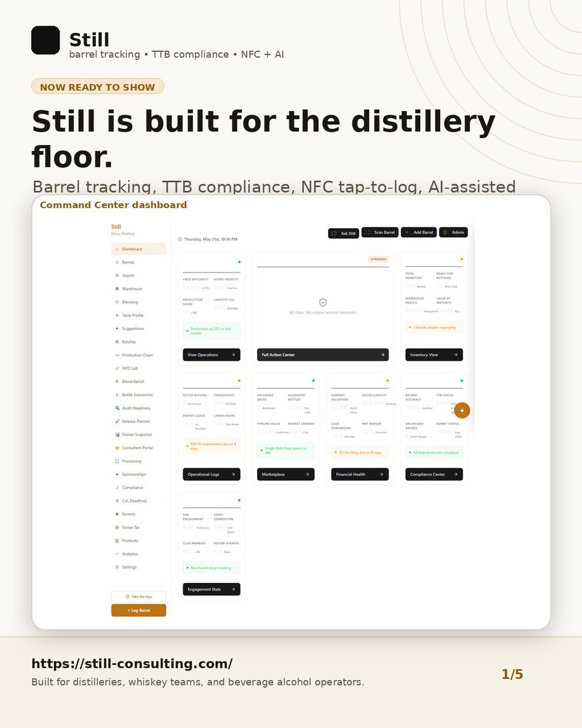Image resolution: width=582 pixels, height=728 pixels.
Task: Open the Operational Logs button
Action: pos(212,474)
